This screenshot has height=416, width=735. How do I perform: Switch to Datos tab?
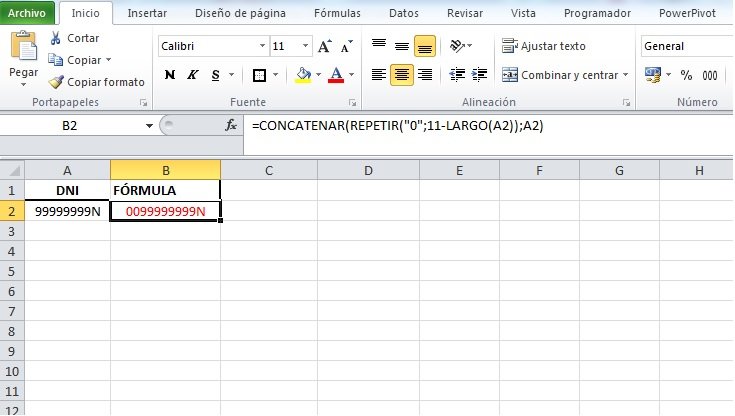pos(404,13)
